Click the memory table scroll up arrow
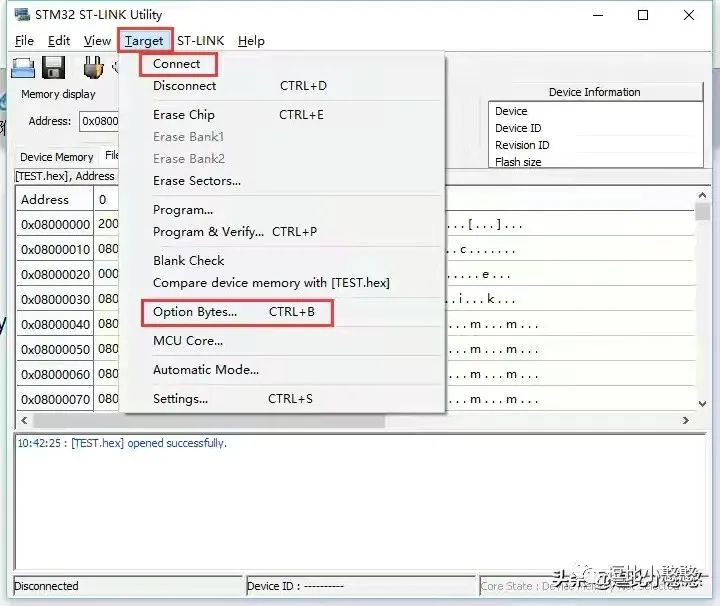This screenshot has height=606, width=720. pos(702,195)
